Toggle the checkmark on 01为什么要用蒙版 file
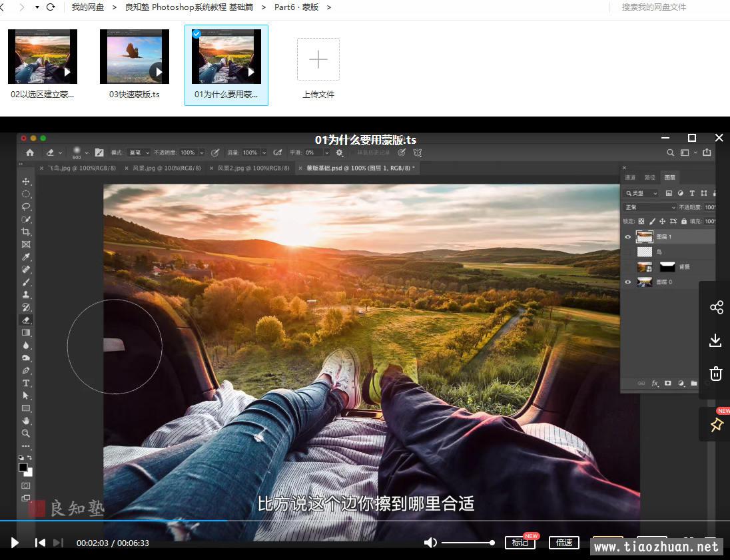This screenshot has height=560, width=730. coord(196,33)
